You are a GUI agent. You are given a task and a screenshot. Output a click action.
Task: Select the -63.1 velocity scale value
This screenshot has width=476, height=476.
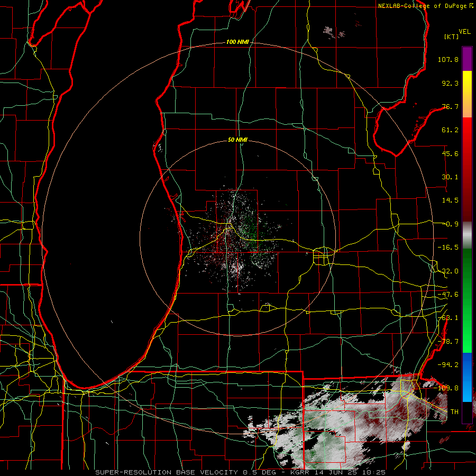click(448, 318)
